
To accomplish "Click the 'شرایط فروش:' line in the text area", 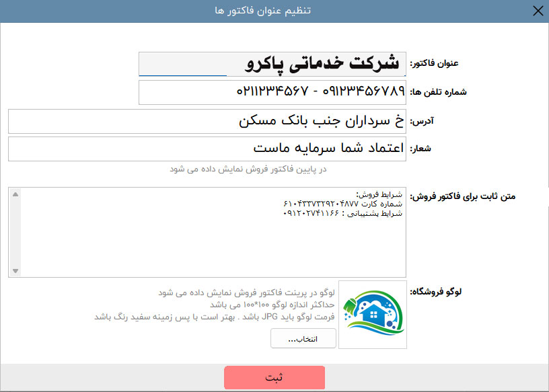I will tap(379, 194).
